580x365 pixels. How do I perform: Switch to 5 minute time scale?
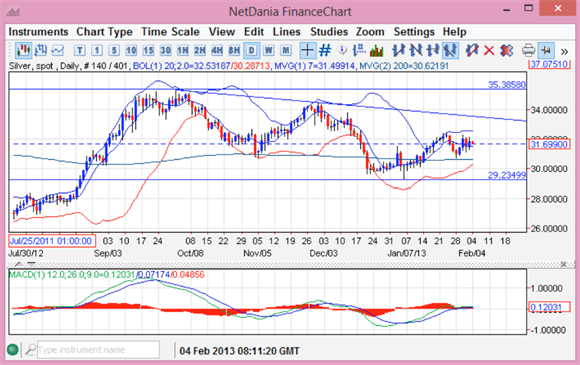pyautogui.click(x=114, y=50)
